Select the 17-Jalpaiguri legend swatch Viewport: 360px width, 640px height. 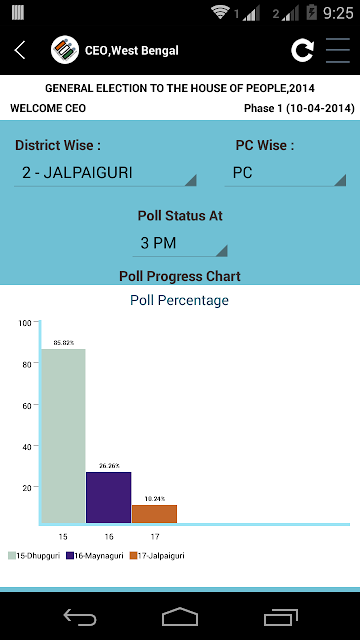133,556
